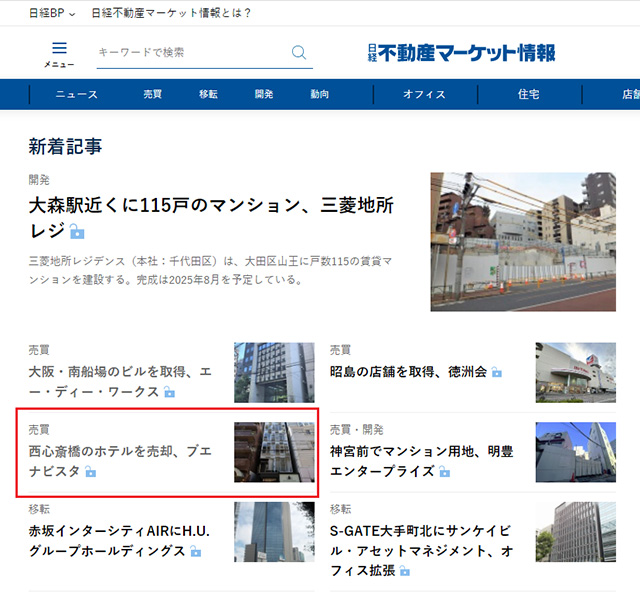The width and height of the screenshot is (640, 600).
Task: Click the search magnifier icon
Action: pos(299,52)
